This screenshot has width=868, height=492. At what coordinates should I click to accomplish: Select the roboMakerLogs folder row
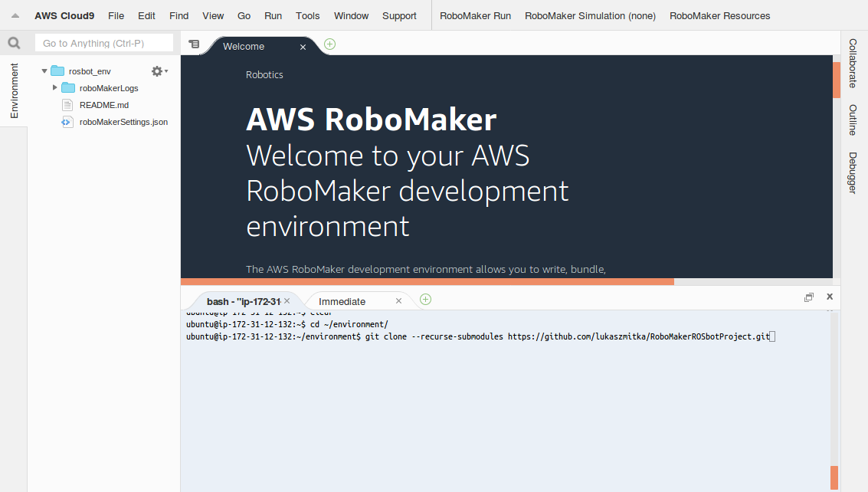[104, 87]
